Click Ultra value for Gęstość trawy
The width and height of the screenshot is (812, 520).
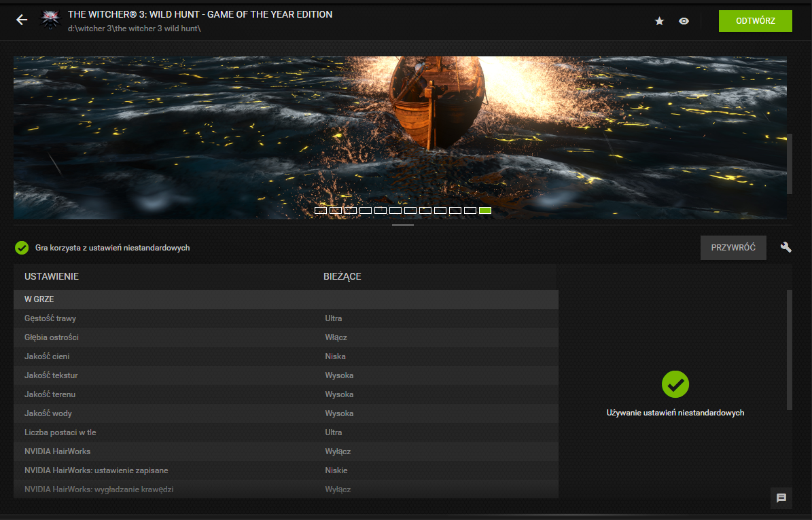pos(334,318)
